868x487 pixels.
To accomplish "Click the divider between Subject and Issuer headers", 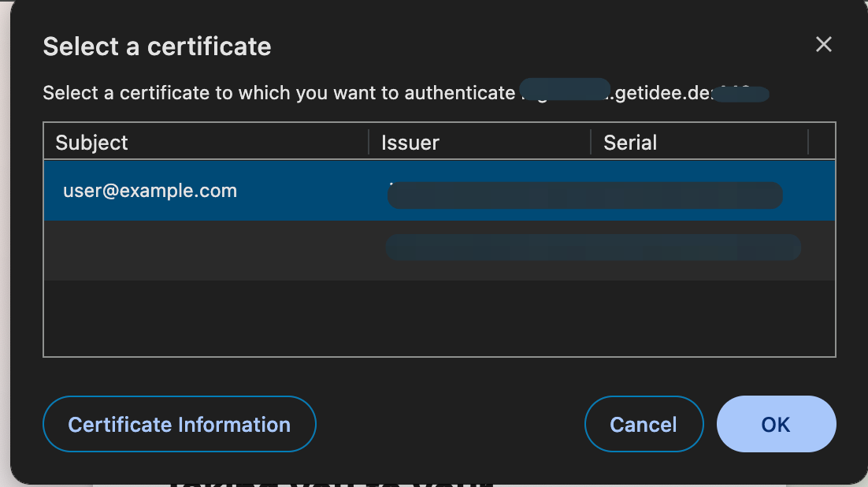I will 369,143.
